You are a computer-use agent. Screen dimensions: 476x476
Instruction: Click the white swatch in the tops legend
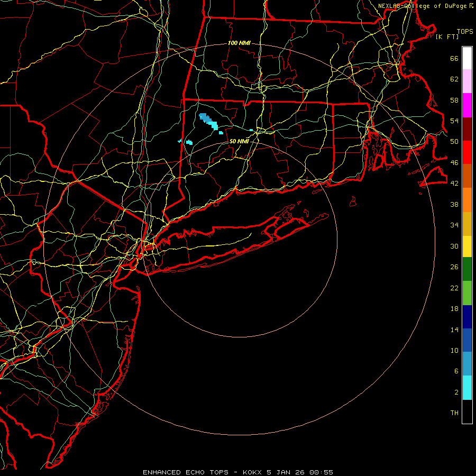(467, 58)
